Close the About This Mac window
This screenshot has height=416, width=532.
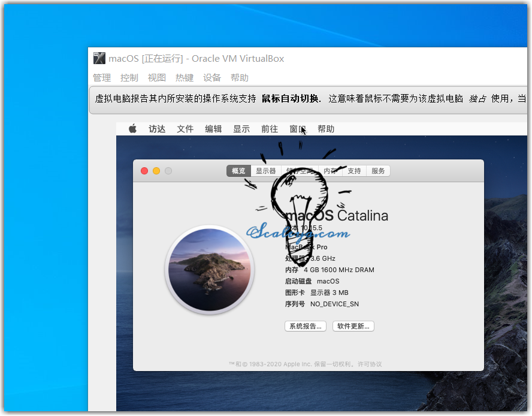pyautogui.click(x=144, y=171)
